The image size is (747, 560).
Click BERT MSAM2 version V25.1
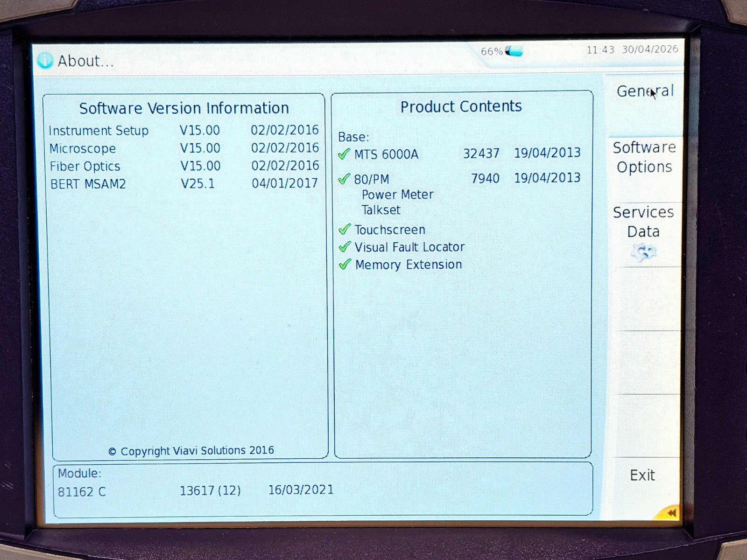click(198, 183)
